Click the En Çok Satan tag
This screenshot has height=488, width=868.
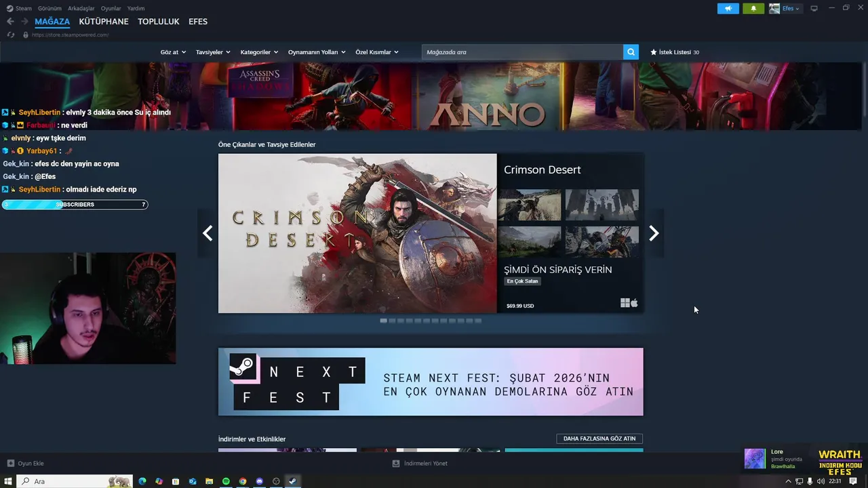click(x=522, y=281)
